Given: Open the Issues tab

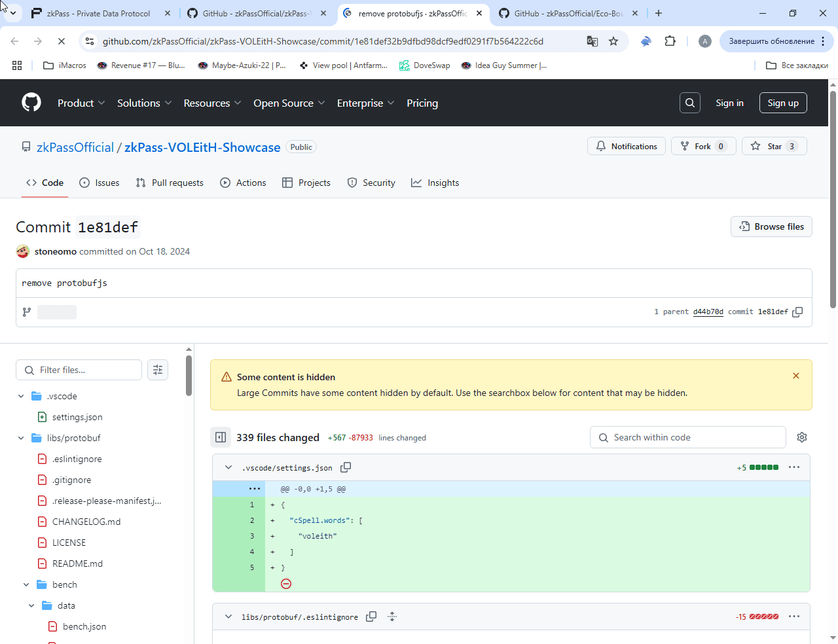Looking at the screenshot, I should [x=99, y=183].
